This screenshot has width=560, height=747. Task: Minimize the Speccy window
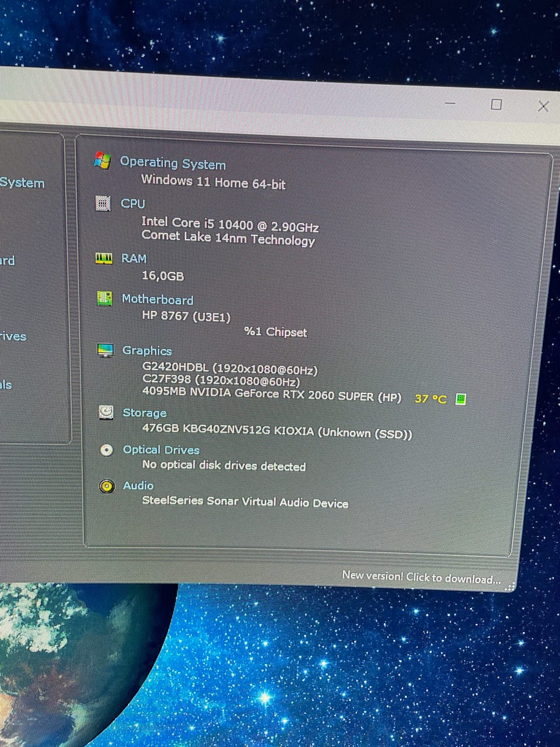click(450, 103)
